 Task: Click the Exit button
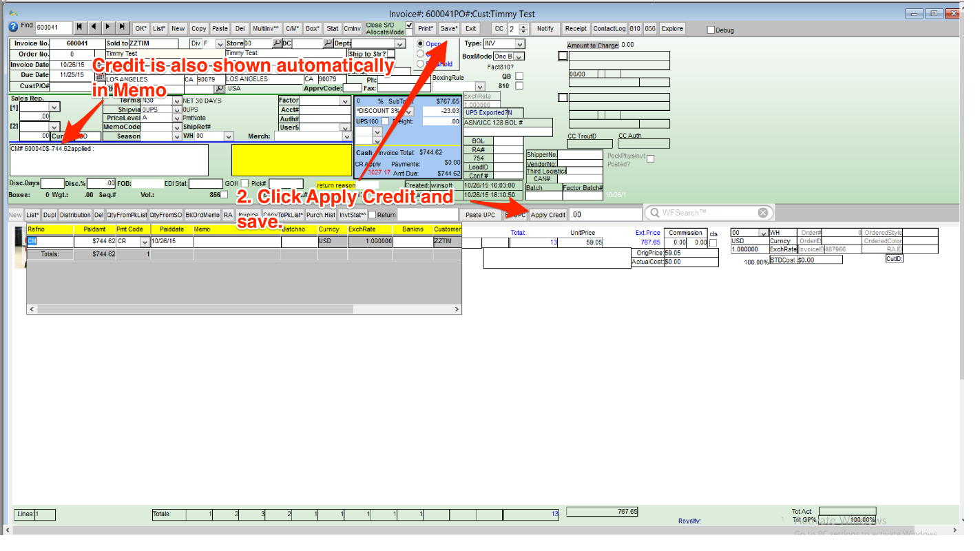pyautogui.click(x=470, y=28)
